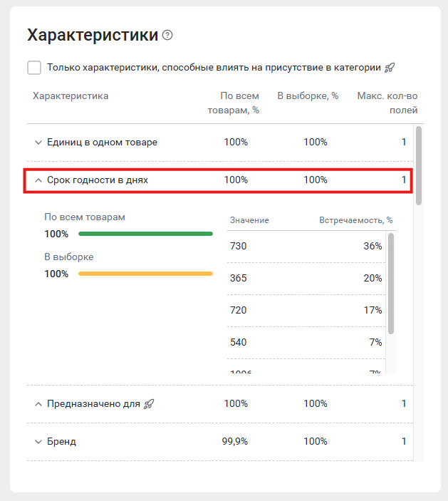Click the Значение column header
Screen dimensions: 448x501
point(249,220)
